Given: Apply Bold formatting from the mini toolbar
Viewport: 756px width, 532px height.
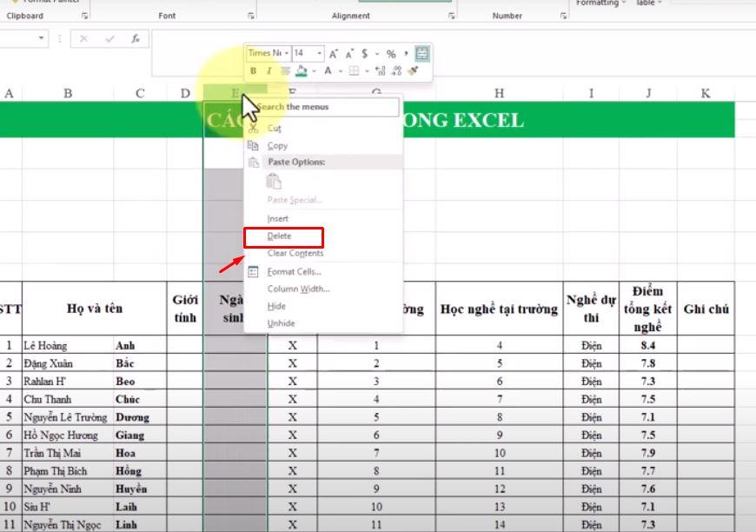Looking at the screenshot, I should coord(254,70).
